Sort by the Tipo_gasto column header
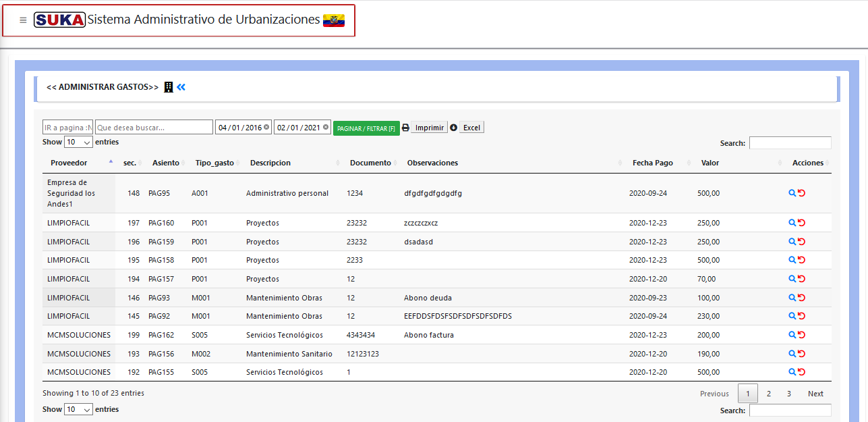The width and height of the screenshot is (868, 422). (214, 163)
